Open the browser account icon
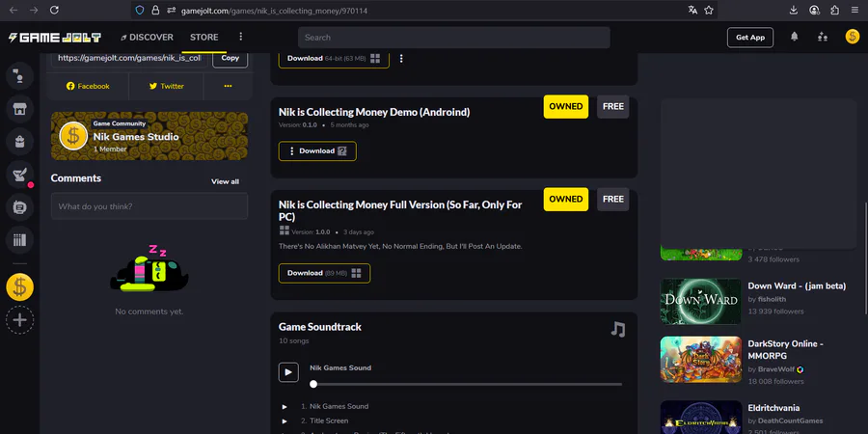The height and width of the screenshot is (434, 868). (x=814, y=10)
